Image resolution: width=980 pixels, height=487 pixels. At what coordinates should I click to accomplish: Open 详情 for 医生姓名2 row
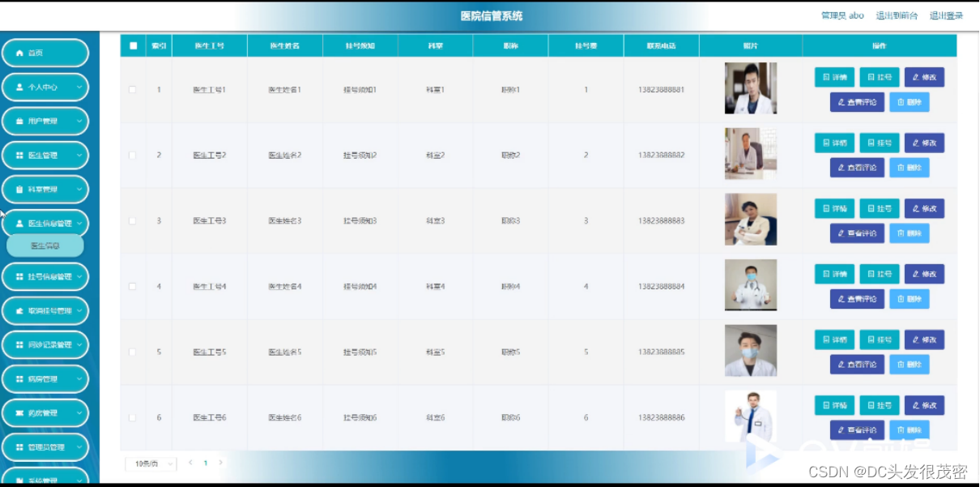click(834, 143)
